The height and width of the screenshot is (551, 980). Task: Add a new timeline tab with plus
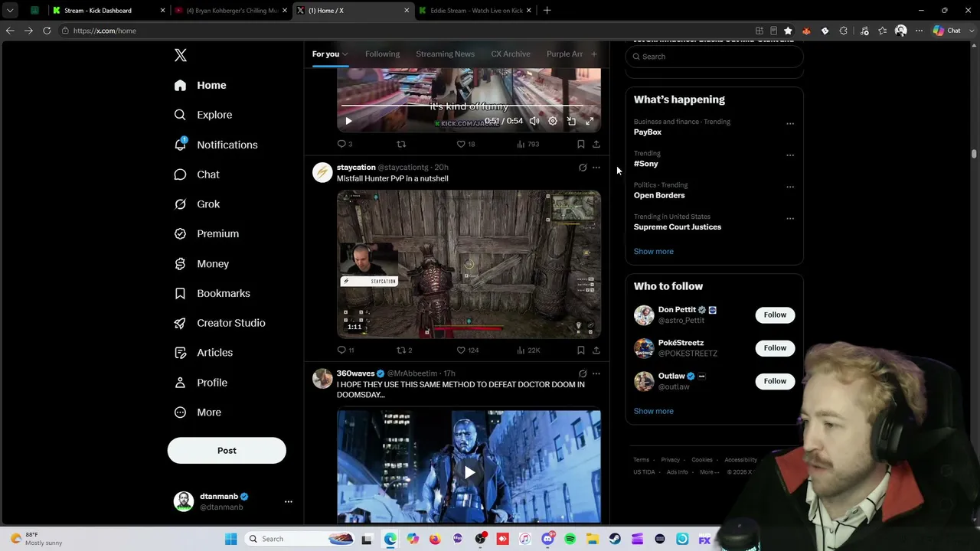pyautogui.click(x=593, y=54)
